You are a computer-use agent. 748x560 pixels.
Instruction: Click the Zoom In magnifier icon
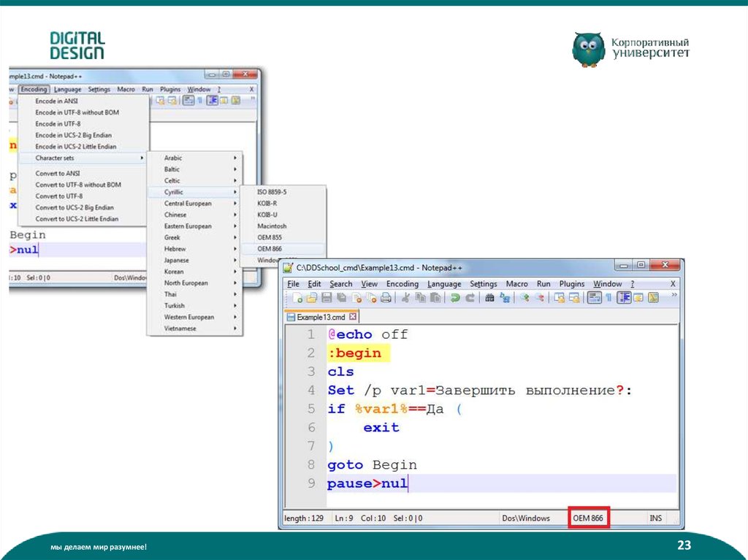click(x=525, y=298)
